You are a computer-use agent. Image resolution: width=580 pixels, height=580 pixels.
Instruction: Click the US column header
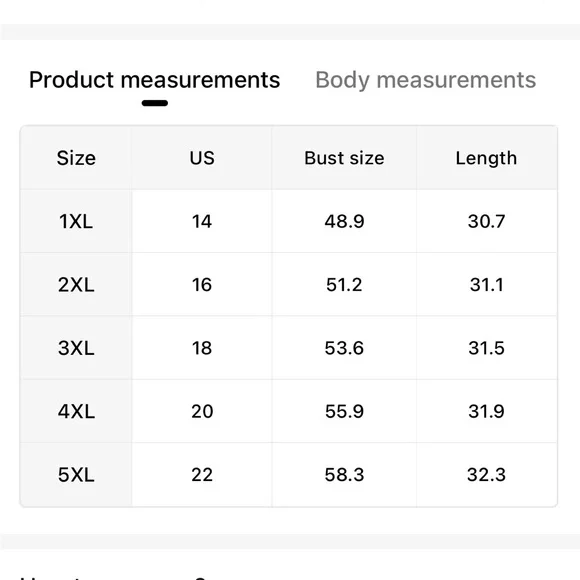pyautogui.click(x=202, y=158)
